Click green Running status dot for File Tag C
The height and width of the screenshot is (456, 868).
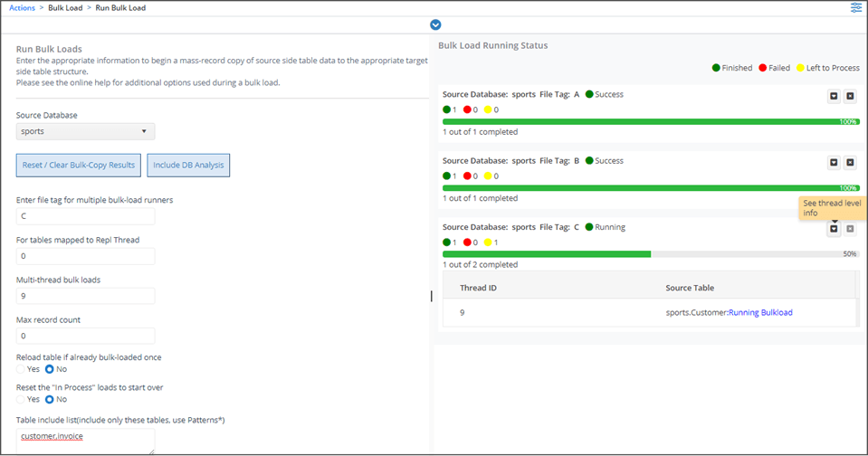[x=590, y=227]
